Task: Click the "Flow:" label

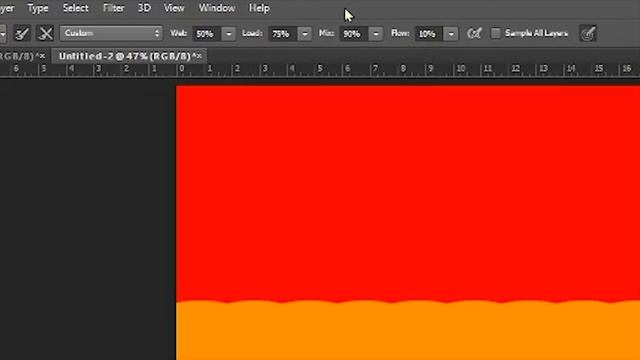Action: pos(400,33)
